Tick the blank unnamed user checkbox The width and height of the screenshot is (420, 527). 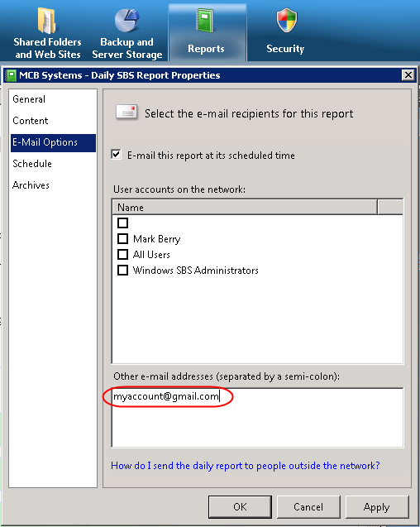point(122,223)
